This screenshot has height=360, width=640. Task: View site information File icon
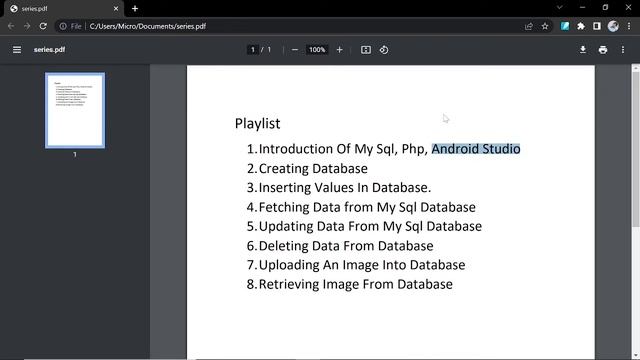tap(71, 26)
